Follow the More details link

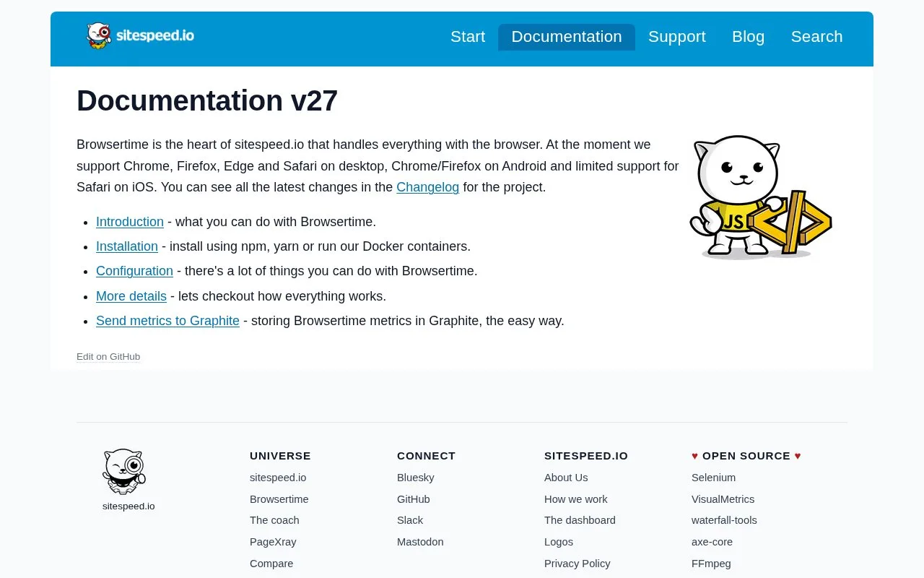[131, 296]
